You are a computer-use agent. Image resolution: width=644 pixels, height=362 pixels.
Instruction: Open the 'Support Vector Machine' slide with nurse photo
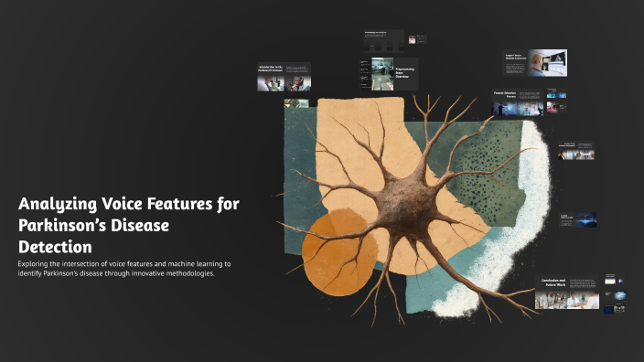click(534, 63)
